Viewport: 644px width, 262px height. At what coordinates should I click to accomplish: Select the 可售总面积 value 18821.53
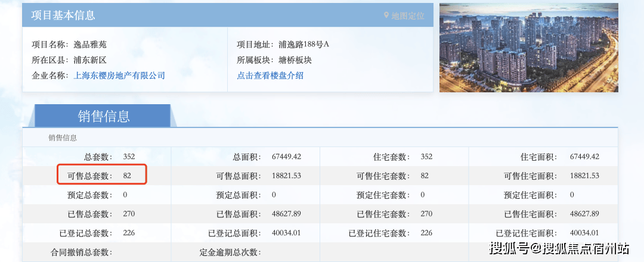point(286,176)
